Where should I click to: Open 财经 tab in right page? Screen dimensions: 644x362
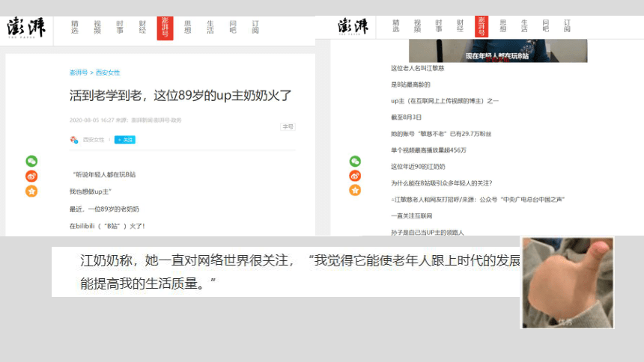(460, 26)
